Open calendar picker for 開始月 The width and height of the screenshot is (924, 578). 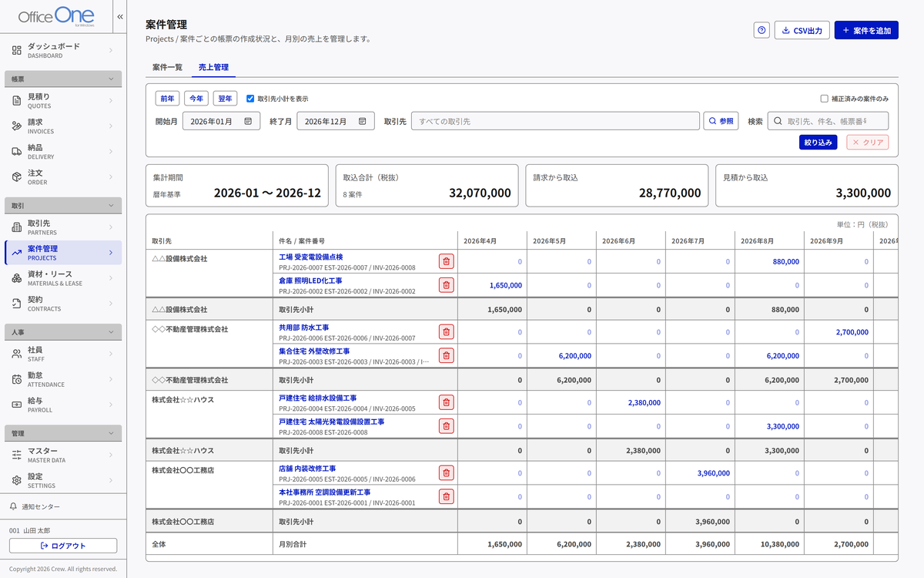click(x=248, y=121)
